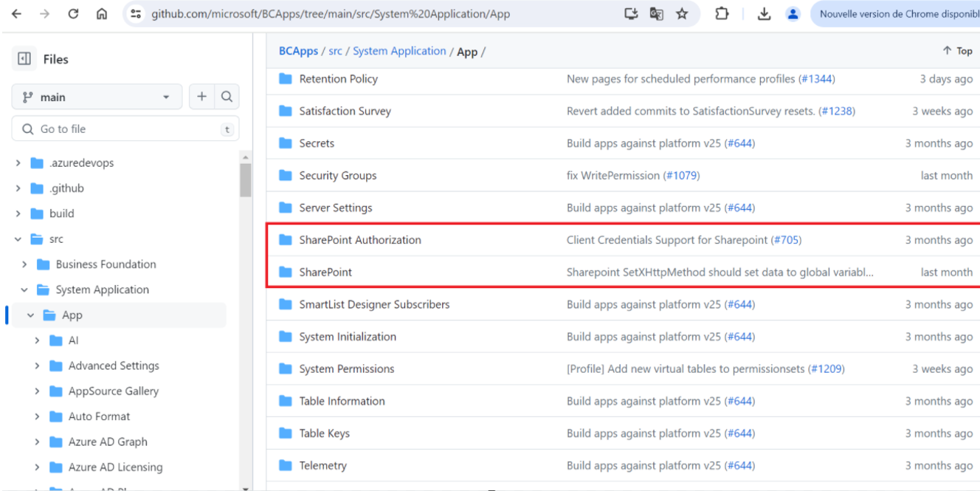Click the BCApps breadcrumb link
The height and width of the screenshot is (491, 980).
298,51
